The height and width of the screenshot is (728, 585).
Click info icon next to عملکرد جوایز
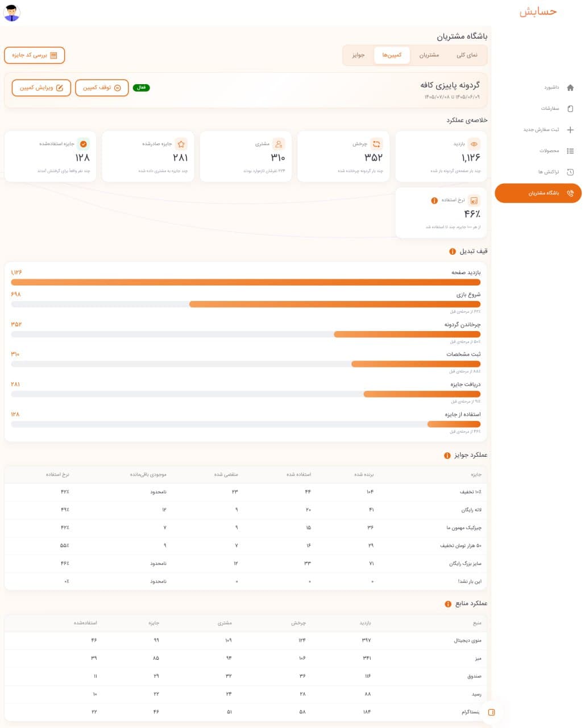(447, 456)
